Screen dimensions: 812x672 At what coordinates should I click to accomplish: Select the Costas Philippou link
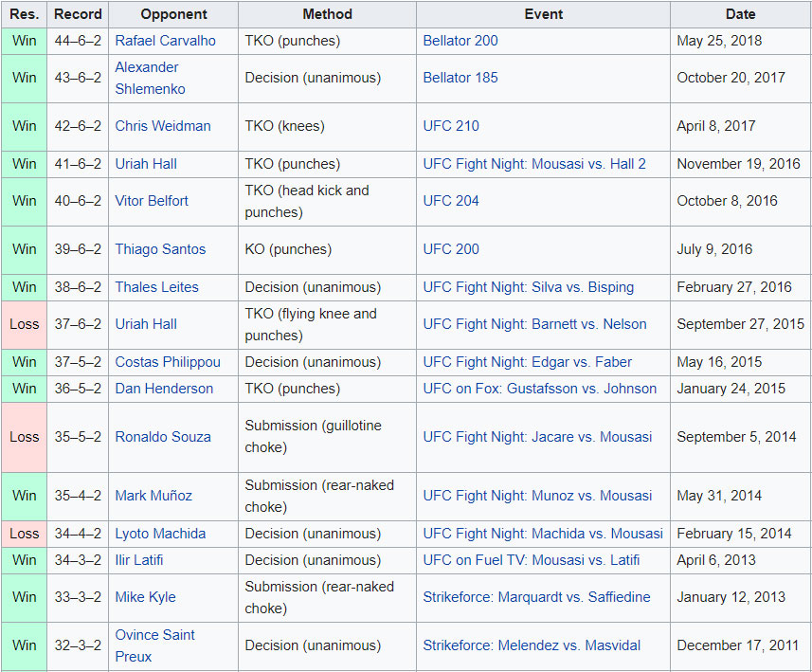168,362
